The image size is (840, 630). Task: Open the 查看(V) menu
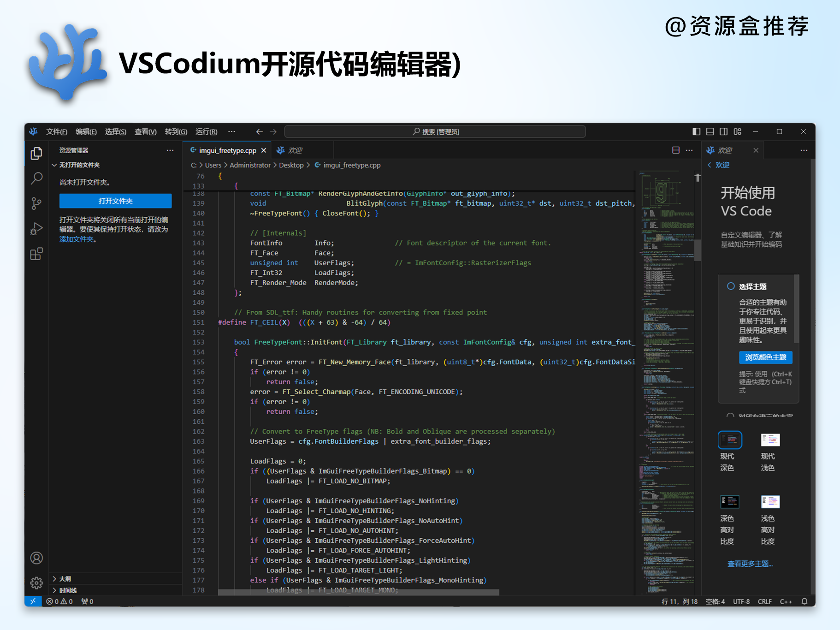[x=146, y=132]
